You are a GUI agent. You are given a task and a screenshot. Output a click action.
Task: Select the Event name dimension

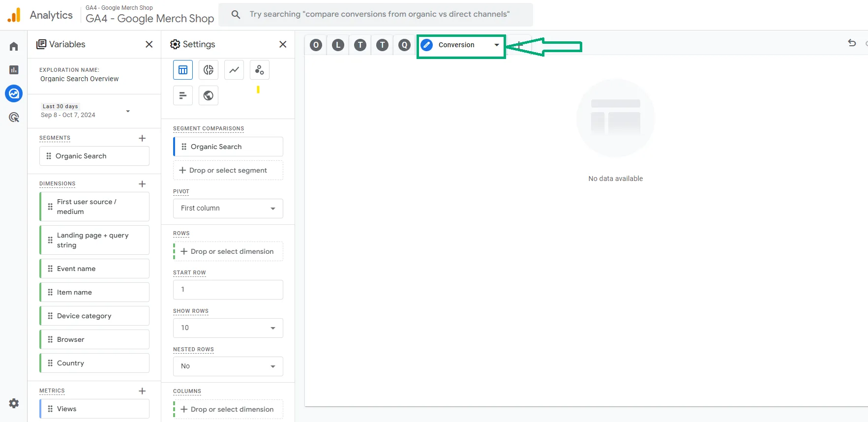coord(94,269)
